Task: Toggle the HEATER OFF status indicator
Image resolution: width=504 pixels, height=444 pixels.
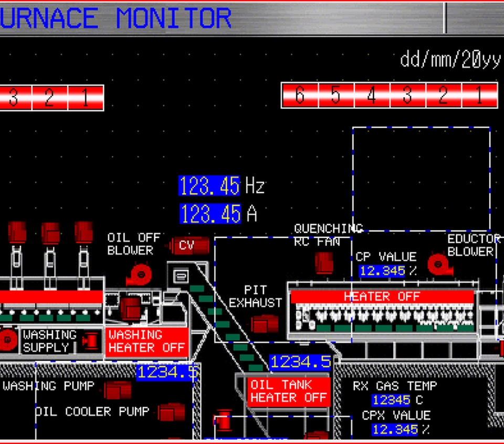Action: [381, 296]
